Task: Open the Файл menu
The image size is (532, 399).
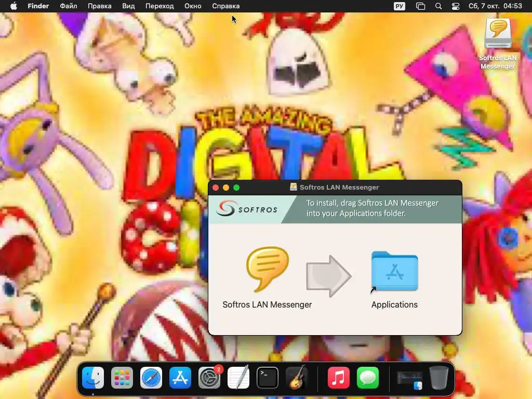Action: click(68, 6)
